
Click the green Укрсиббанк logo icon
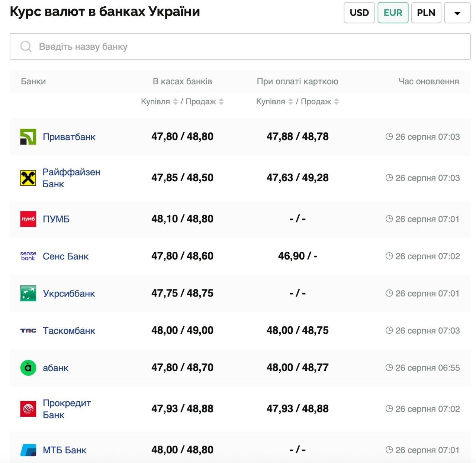(x=28, y=293)
